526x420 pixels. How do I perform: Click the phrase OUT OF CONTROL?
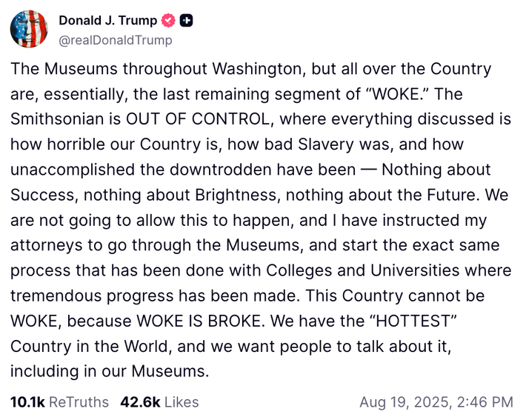point(198,119)
